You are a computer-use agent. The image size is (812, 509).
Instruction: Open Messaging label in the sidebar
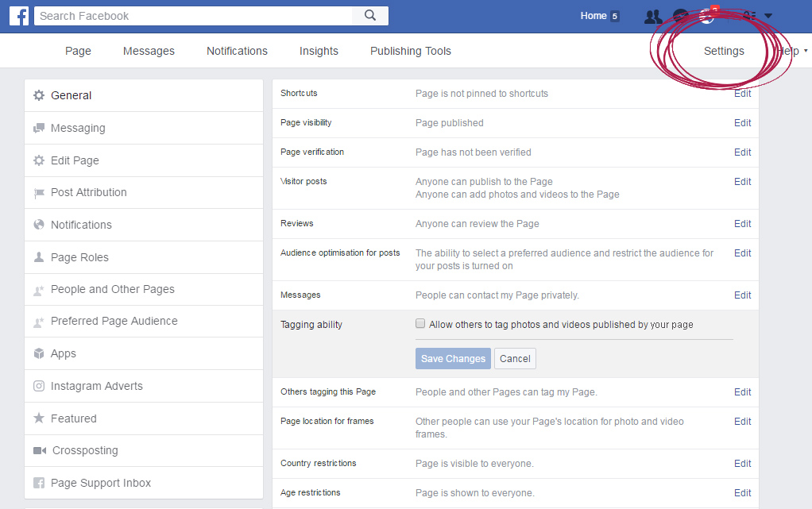click(x=78, y=128)
